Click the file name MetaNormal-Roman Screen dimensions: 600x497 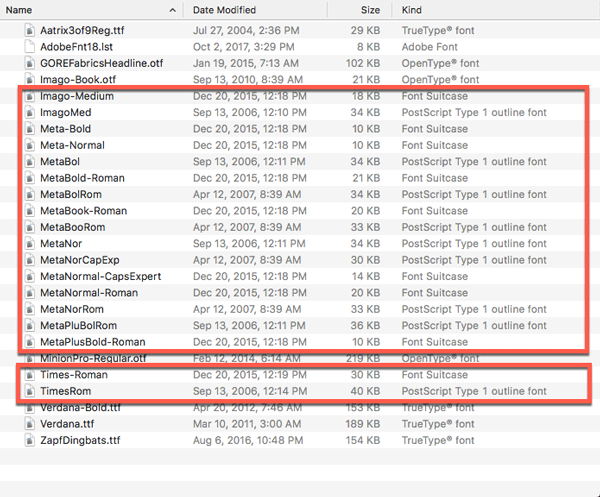(89, 293)
